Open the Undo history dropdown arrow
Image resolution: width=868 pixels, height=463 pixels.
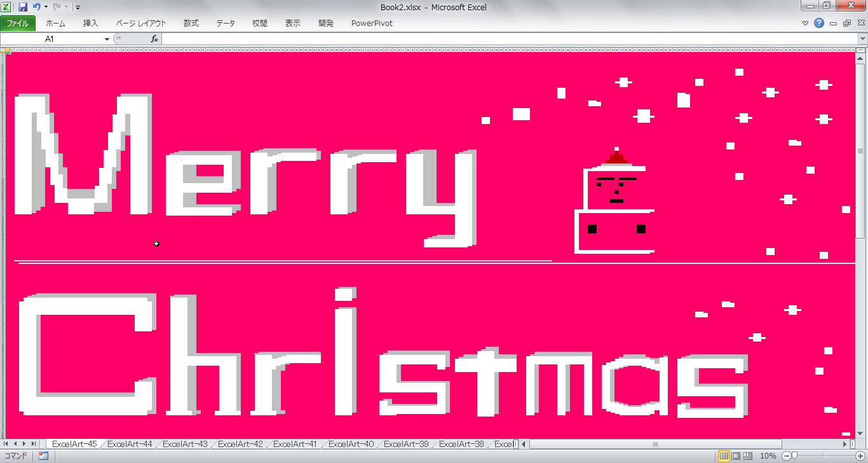(46, 7)
